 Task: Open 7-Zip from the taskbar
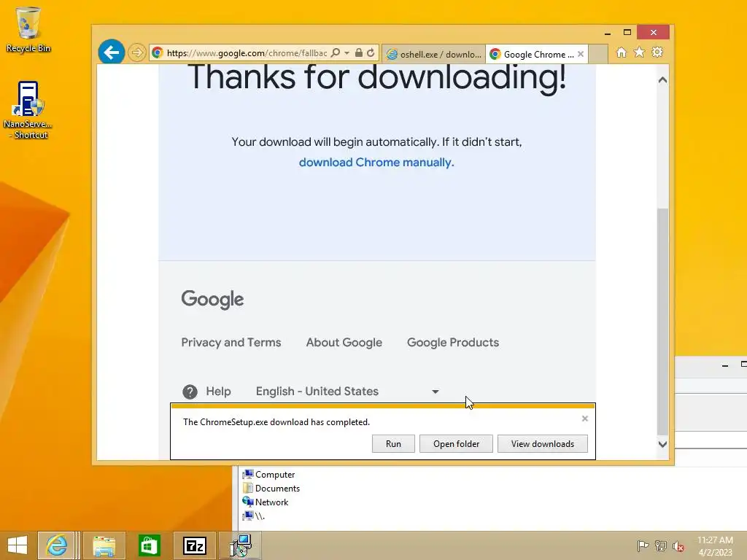point(194,545)
